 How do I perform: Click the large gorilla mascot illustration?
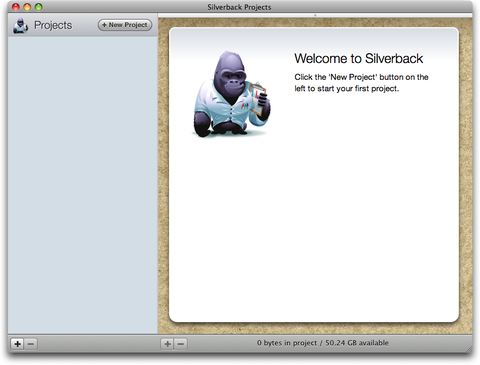[231, 94]
